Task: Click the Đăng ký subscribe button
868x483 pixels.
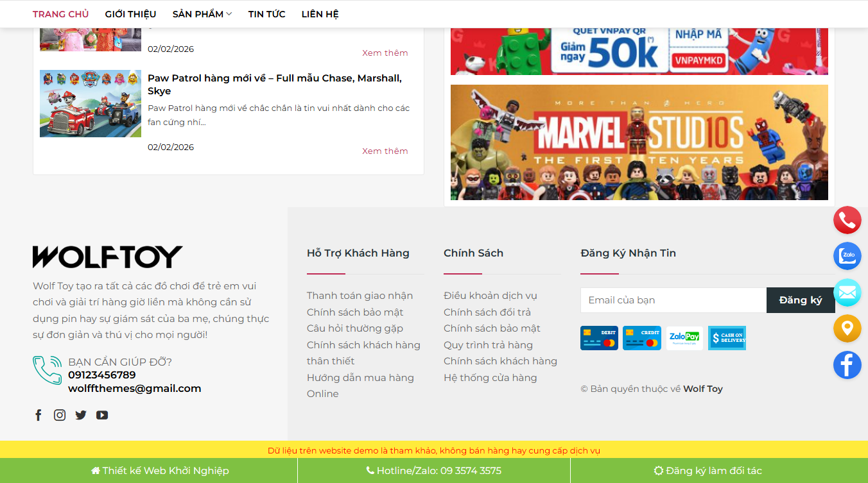Action: (x=801, y=300)
